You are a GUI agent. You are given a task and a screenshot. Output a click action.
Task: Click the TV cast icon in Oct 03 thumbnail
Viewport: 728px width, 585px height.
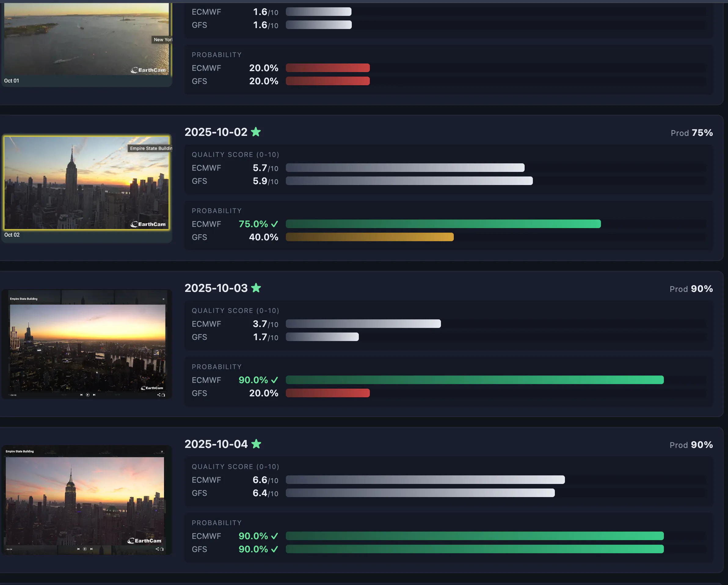tap(163, 394)
